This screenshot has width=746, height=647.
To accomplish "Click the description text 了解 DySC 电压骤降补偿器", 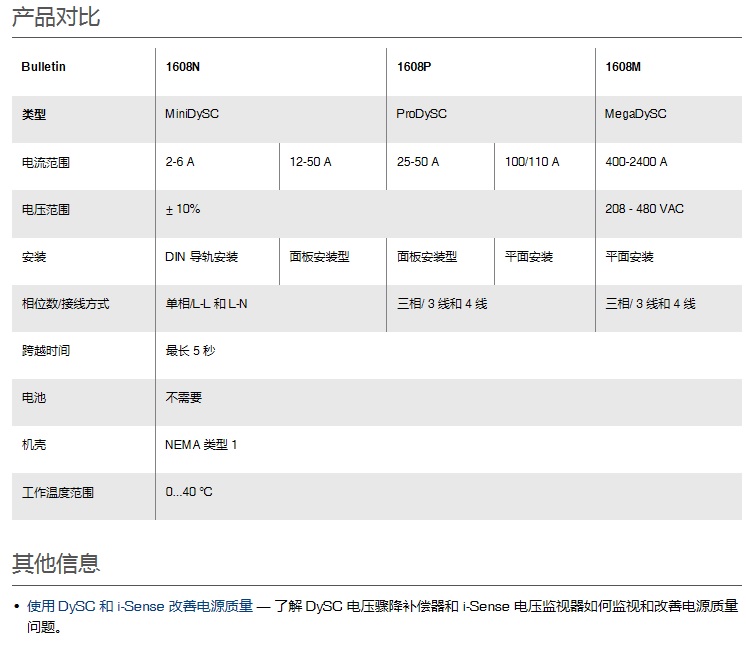I will point(359,606).
